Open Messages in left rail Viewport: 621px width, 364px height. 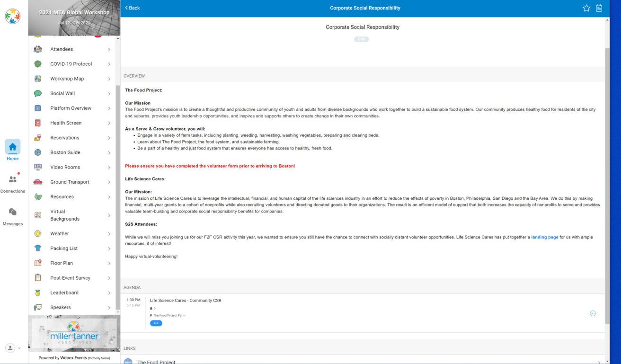tap(13, 216)
